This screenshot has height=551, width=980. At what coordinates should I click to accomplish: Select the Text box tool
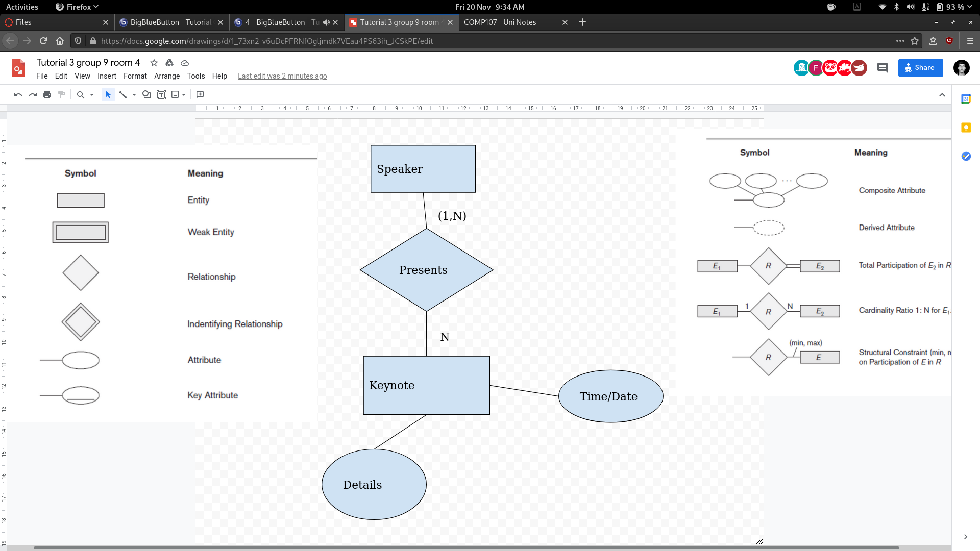coord(161,95)
